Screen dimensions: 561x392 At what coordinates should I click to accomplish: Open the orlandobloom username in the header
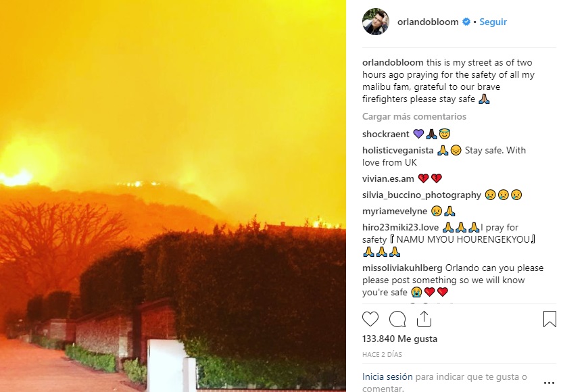pos(428,22)
